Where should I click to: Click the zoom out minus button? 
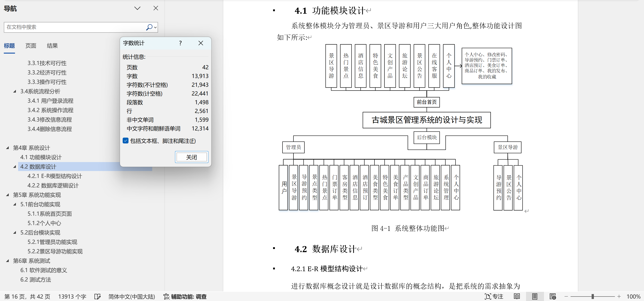pyautogui.click(x=566, y=297)
